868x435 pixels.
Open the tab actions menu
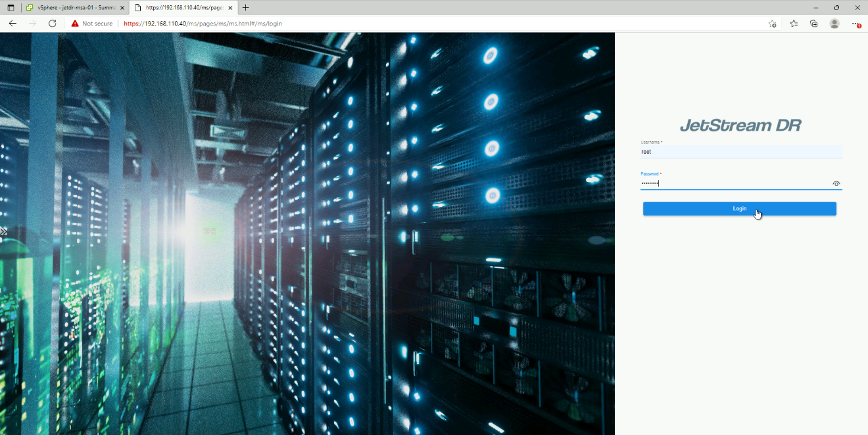pos(11,8)
